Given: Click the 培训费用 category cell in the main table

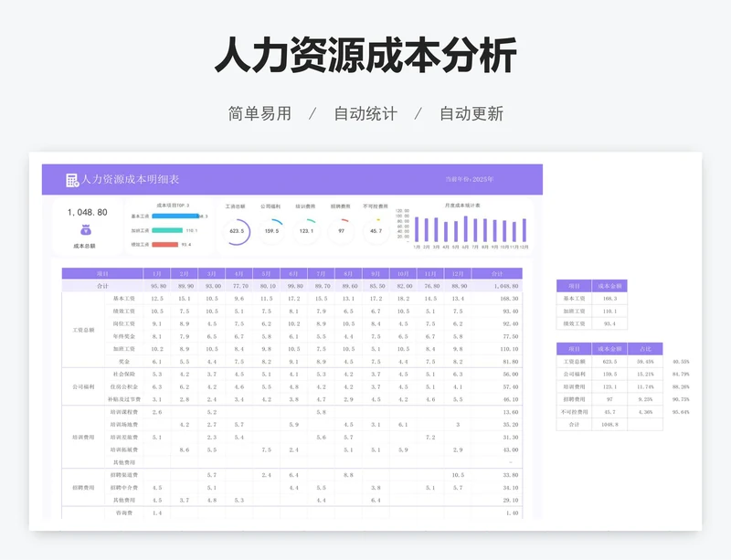Looking at the screenshot, I should (83, 438).
